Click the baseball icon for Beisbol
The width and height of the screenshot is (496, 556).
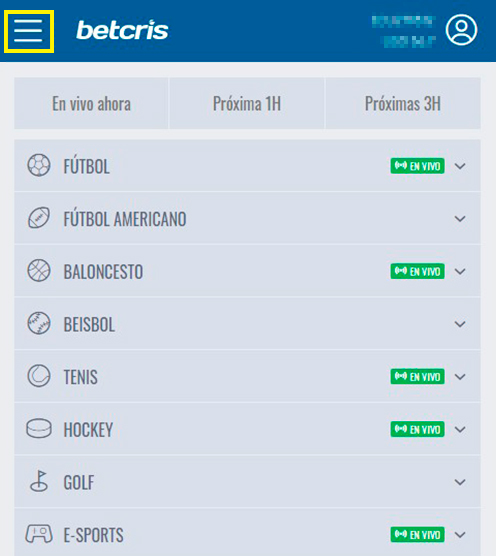tap(39, 323)
